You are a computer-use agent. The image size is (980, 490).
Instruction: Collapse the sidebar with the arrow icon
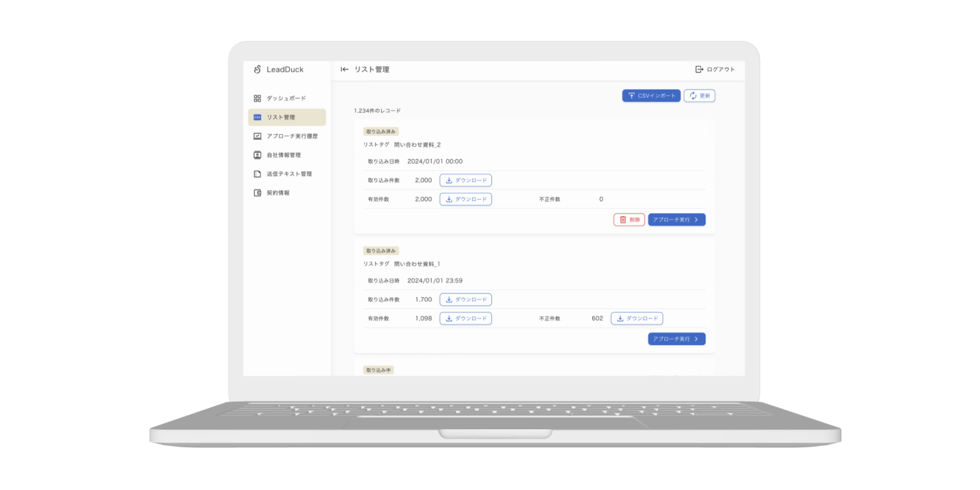click(344, 69)
